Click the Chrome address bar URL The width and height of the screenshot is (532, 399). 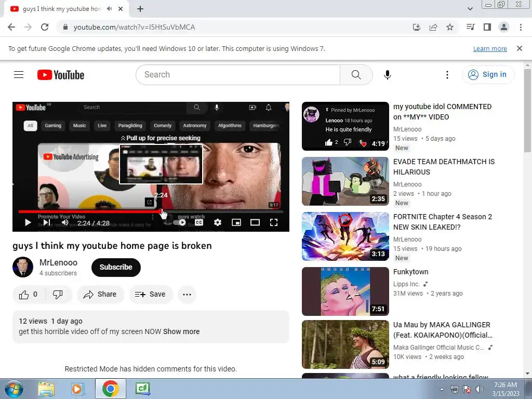[135, 27]
